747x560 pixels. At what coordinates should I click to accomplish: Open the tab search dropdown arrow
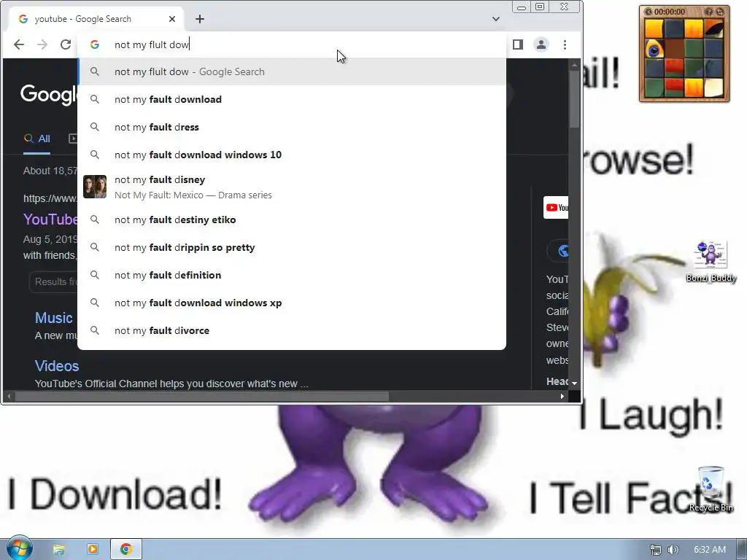click(496, 19)
